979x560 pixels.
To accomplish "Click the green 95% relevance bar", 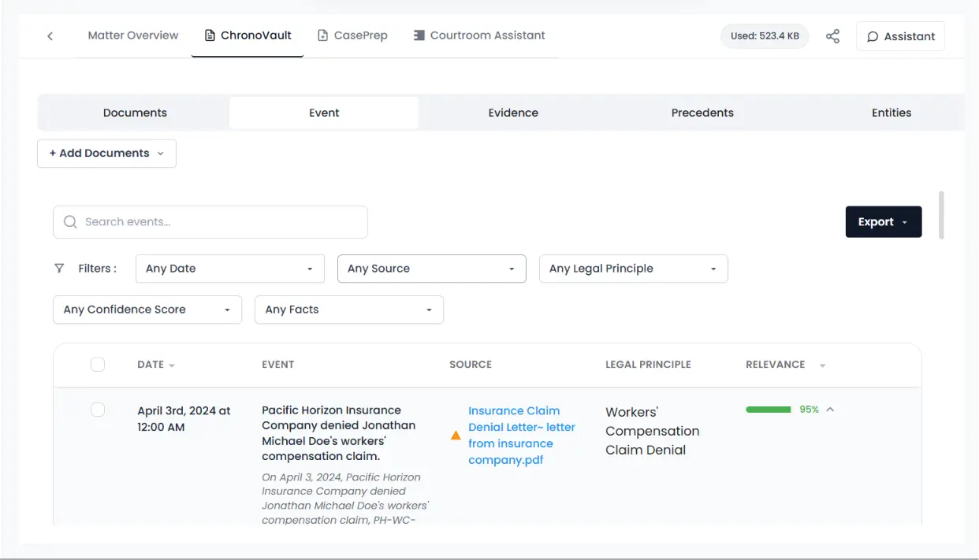I will coord(769,410).
